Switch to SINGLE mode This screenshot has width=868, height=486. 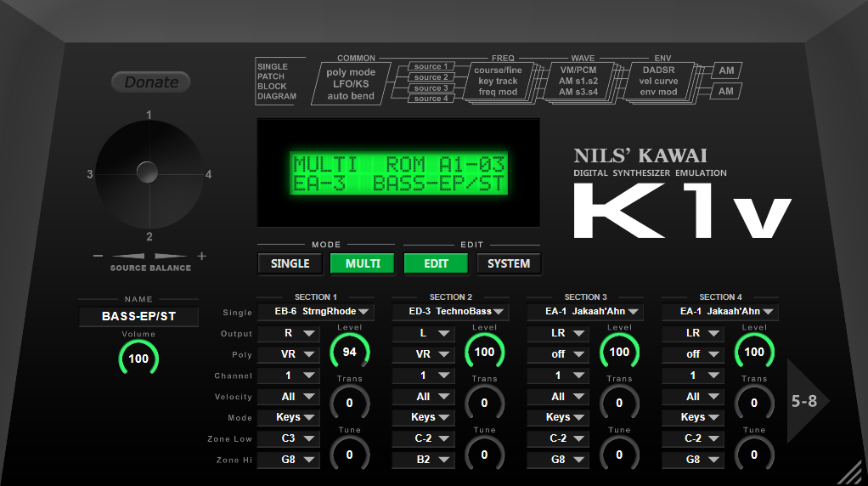point(290,263)
